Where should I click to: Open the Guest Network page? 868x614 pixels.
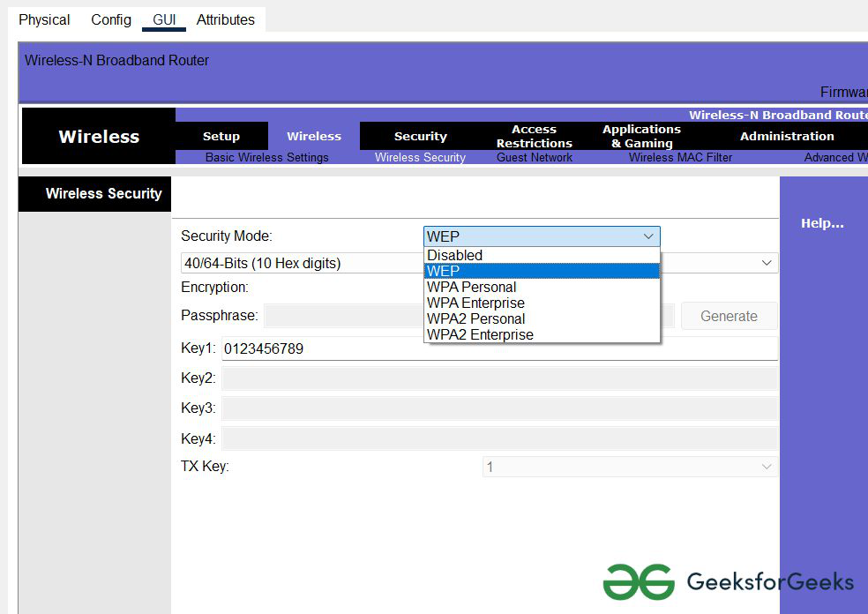pos(534,158)
